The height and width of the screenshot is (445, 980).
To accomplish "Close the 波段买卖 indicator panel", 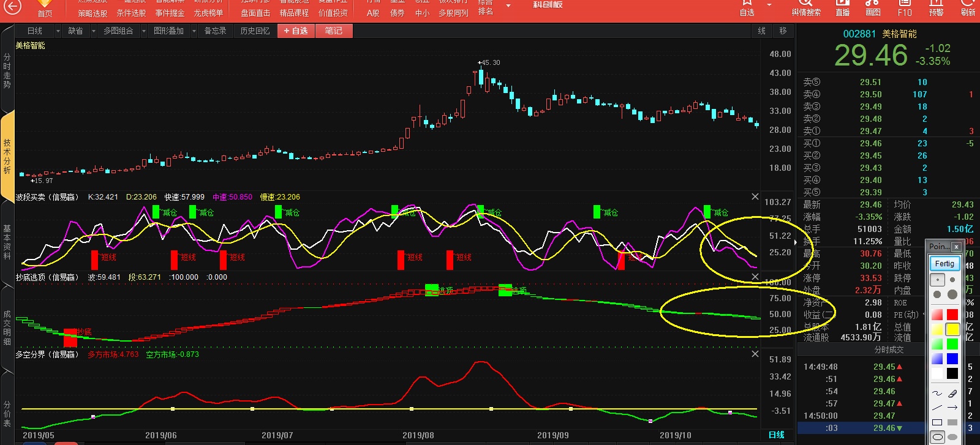I will [755, 196].
